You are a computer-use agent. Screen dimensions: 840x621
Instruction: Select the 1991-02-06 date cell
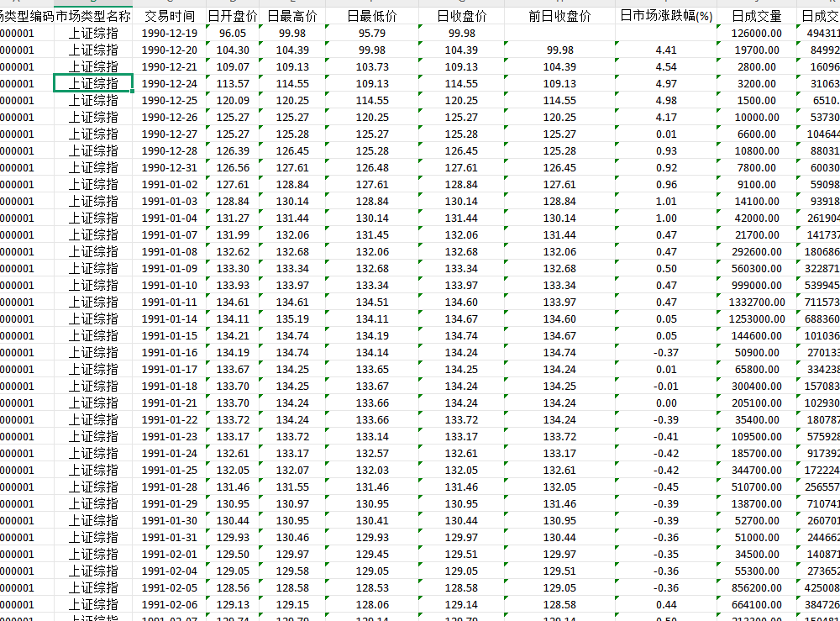(169, 604)
